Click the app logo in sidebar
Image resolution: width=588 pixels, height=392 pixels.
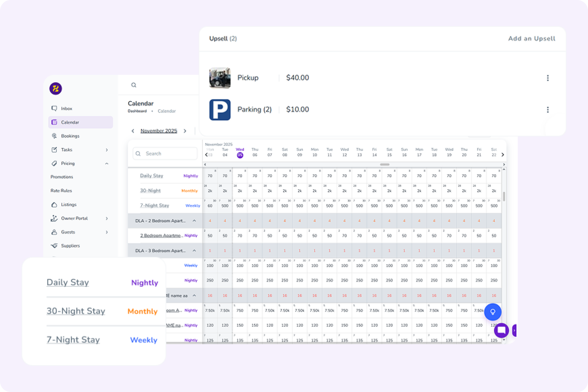pos(56,89)
